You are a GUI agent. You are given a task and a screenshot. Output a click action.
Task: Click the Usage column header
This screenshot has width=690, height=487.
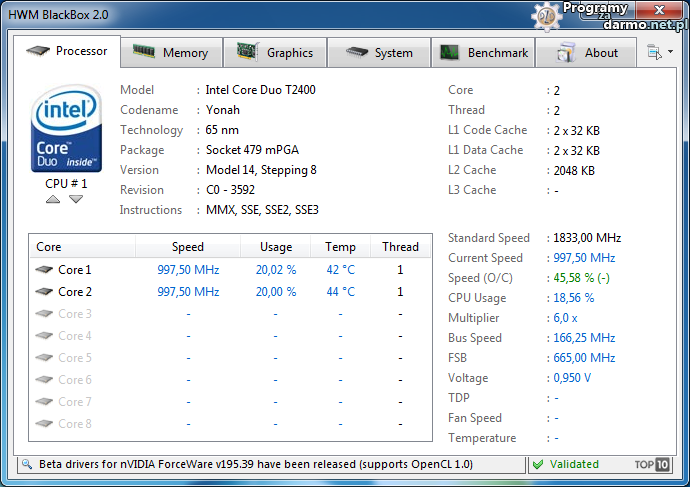click(275, 247)
